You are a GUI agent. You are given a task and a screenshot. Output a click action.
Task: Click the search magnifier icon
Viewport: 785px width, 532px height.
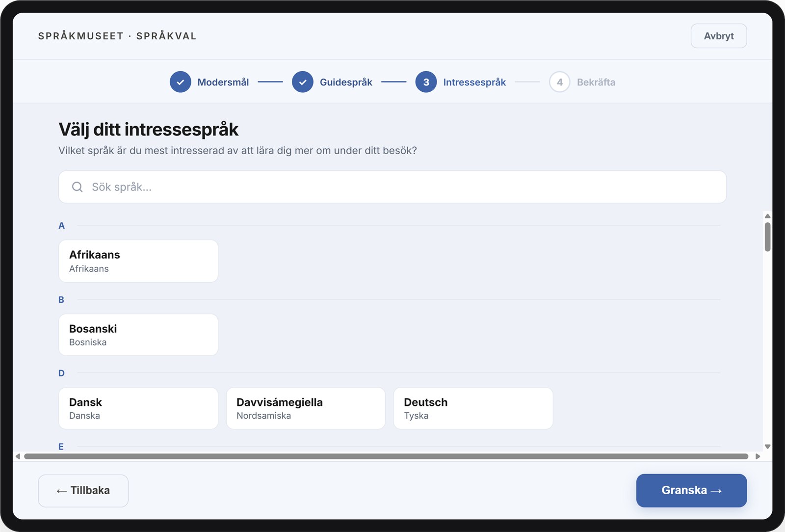pos(77,187)
